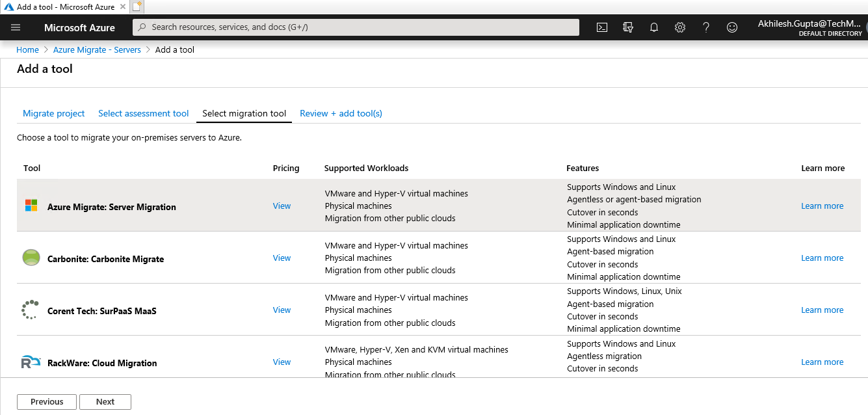Click the Supported Workloads column header

[x=366, y=168]
